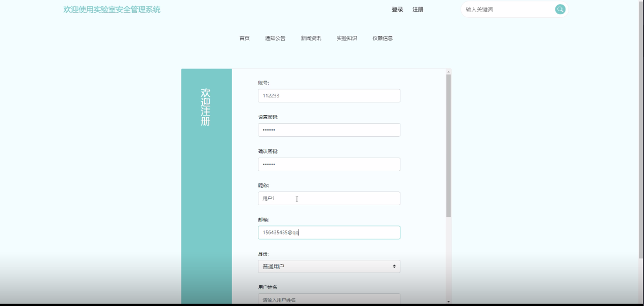The image size is (644, 306).
Task: Click the 用户姓名 input field
Action: coord(329,299)
